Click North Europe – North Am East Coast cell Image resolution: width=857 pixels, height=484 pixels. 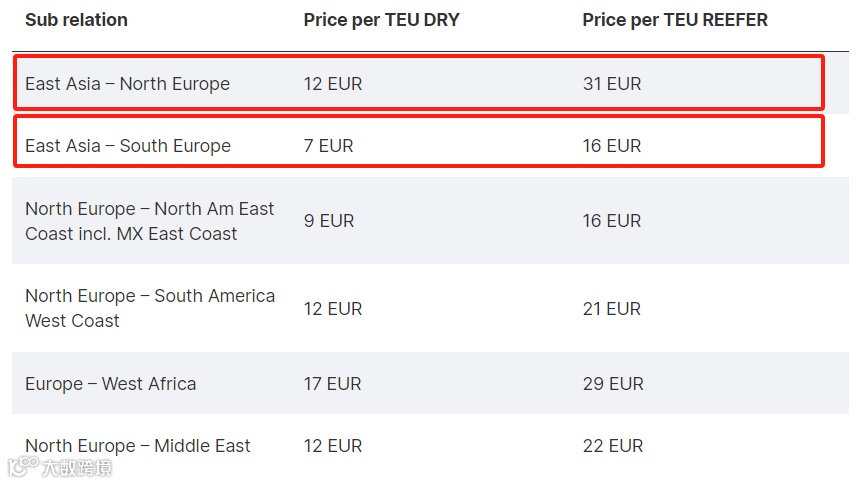[150, 221]
